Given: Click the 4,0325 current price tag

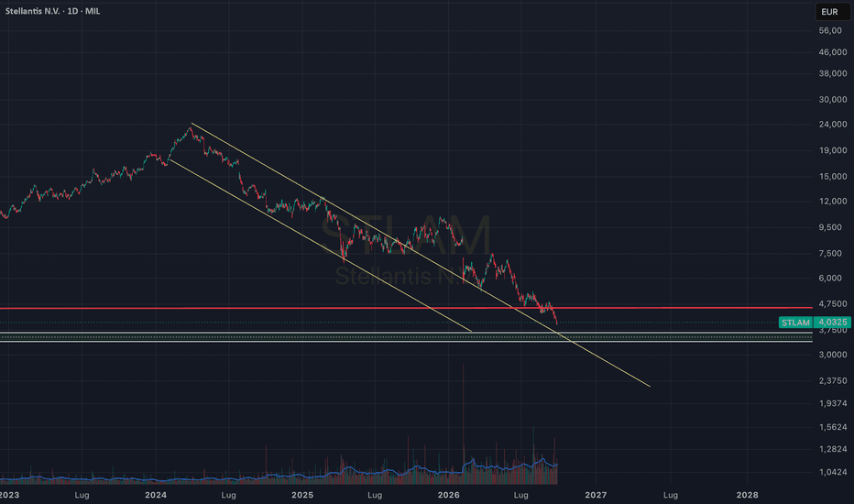Looking at the screenshot, I should point(832,323).
